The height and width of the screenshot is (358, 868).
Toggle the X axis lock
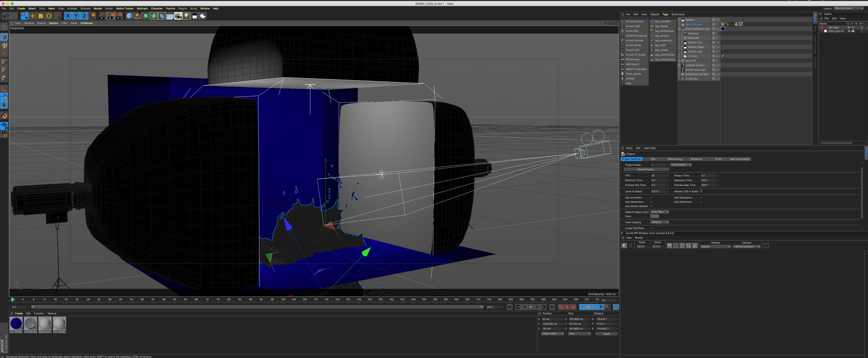tap(68, 16)
